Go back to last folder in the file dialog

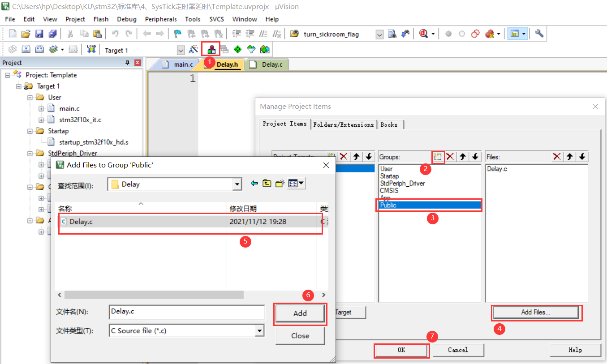click(254, 183)
